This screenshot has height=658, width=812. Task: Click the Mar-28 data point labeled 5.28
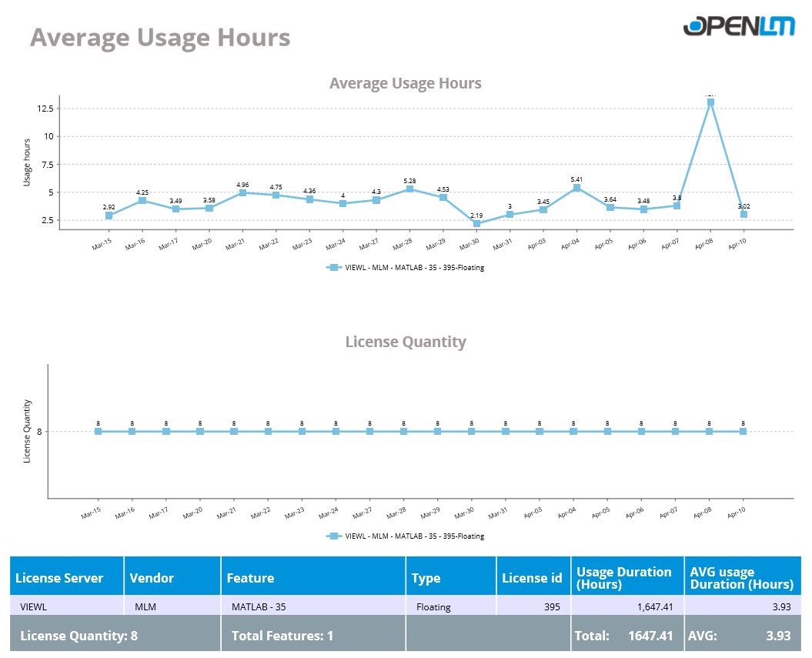click(x=409, y=189)
